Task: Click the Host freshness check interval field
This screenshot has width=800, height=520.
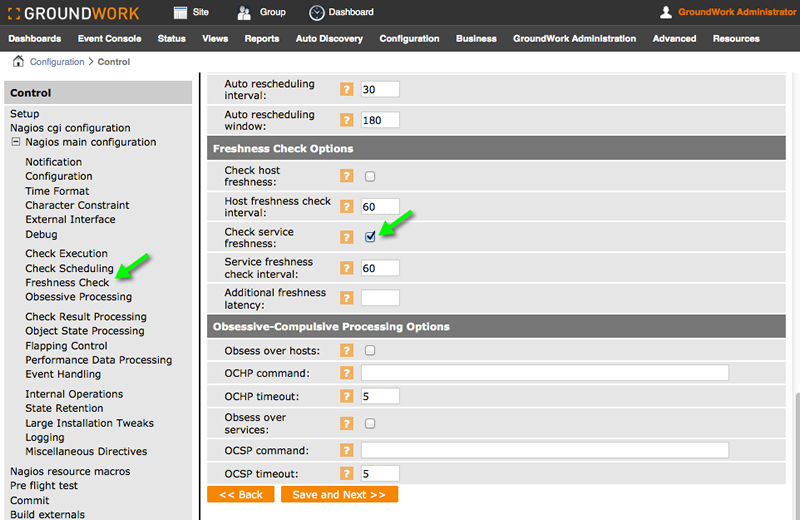Action: 380,207
